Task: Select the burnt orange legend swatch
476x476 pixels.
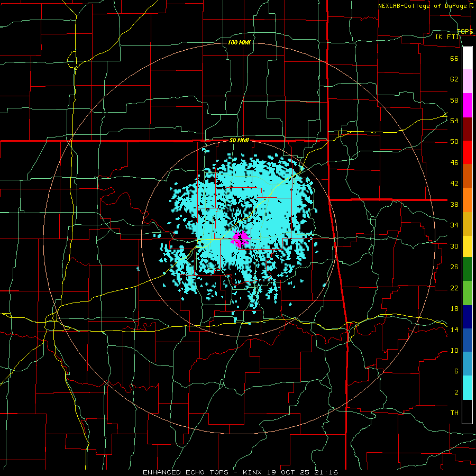Action: (x=467, y=176)
